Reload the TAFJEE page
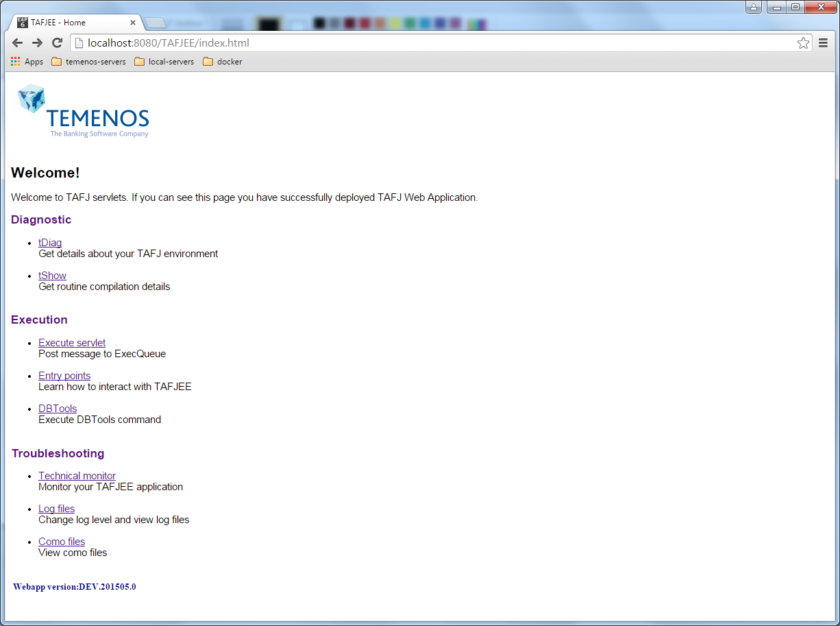The height and width of the screenshot is (626, 840). (58, 43)
